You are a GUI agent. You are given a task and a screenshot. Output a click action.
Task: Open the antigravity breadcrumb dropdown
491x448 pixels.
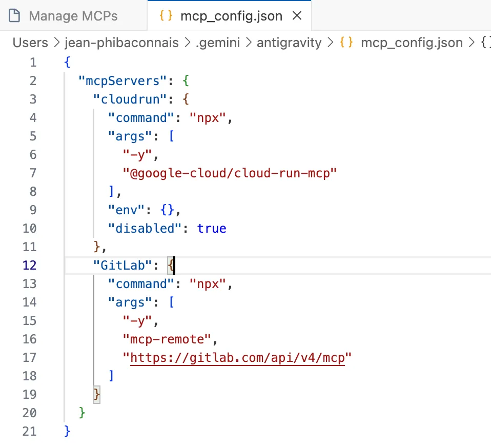point(289,43)
